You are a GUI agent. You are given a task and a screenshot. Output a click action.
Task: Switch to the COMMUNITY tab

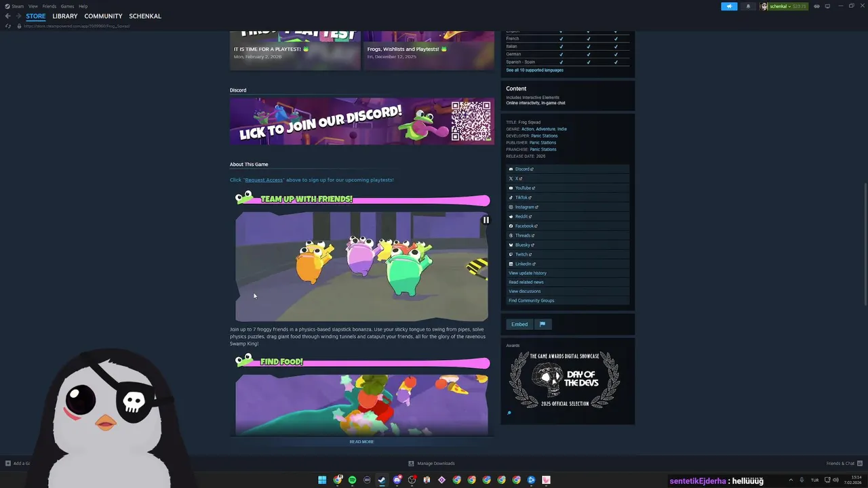point(103,16)
